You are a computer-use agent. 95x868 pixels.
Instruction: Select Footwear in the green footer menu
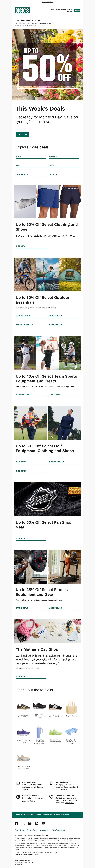click(30, 814)
